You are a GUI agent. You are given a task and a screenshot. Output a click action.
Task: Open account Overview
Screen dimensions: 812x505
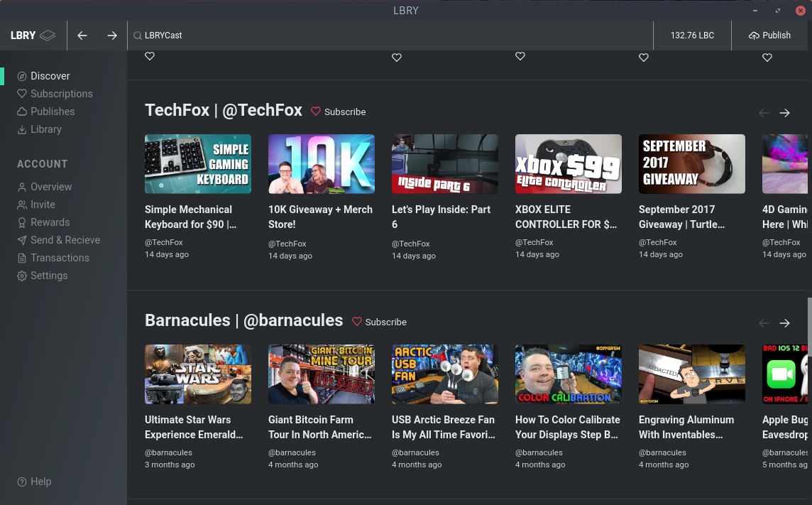51,187
